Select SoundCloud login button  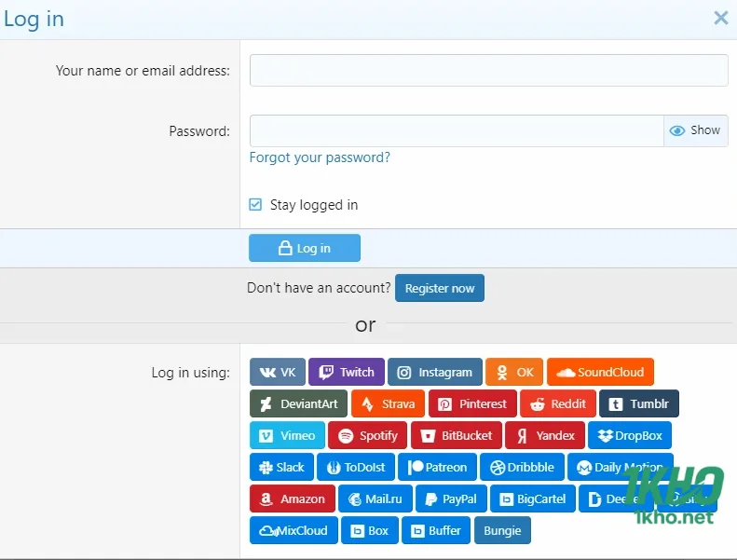600,373
